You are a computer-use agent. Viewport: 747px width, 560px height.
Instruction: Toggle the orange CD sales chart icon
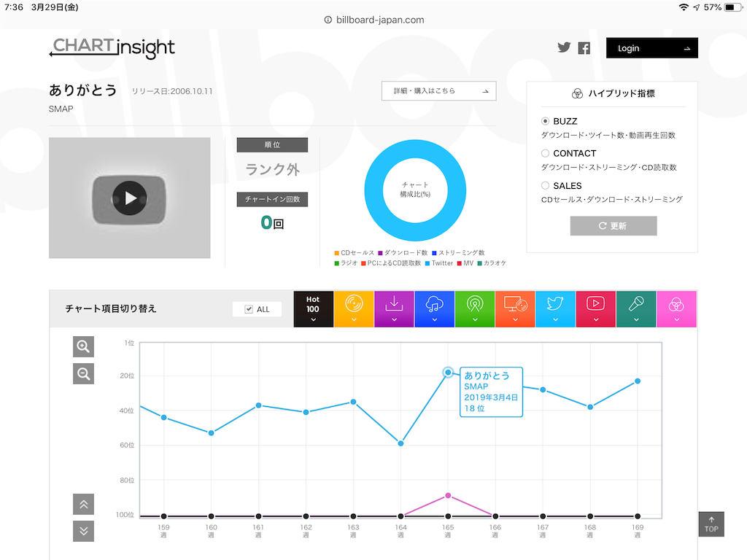[x=354, y=309]
